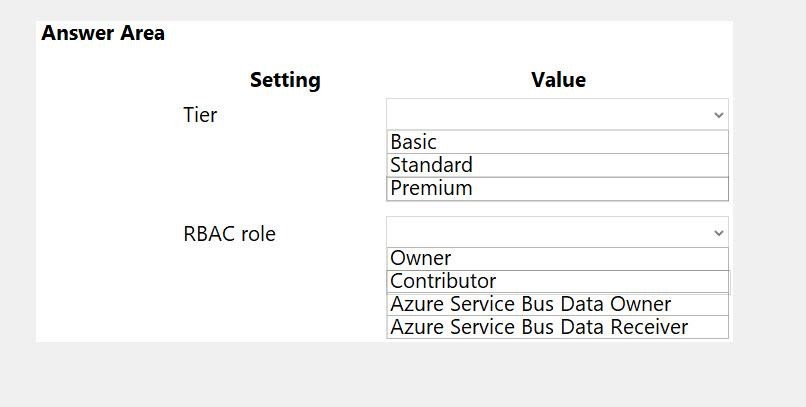Click the Answer Area heading

click(x=103, y=33)
